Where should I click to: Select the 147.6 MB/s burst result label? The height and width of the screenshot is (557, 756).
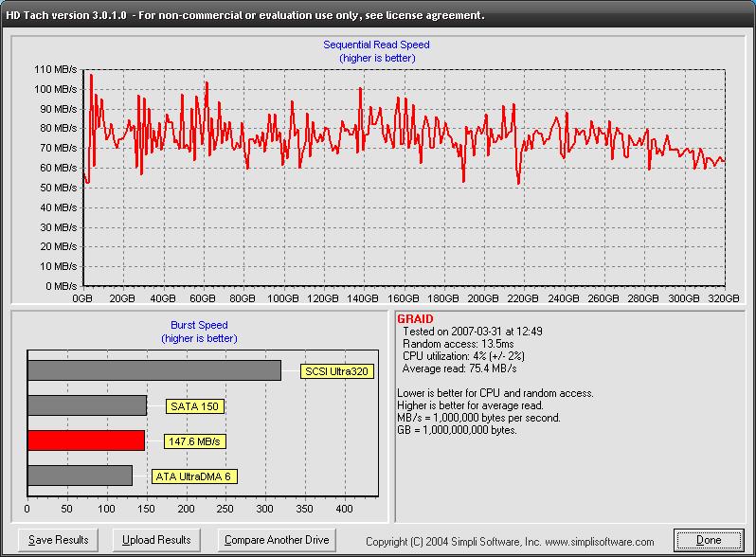pos(194,441)
